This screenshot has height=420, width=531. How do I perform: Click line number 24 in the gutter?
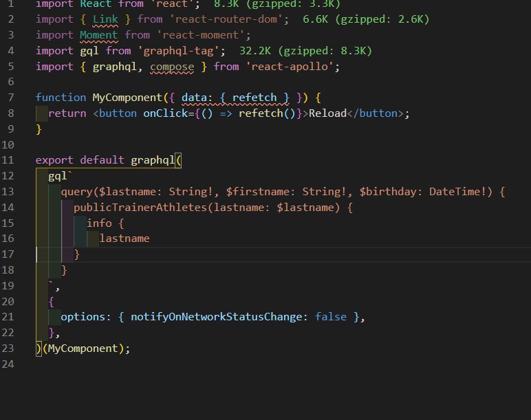pyautogui.click(x=8, y=364)
